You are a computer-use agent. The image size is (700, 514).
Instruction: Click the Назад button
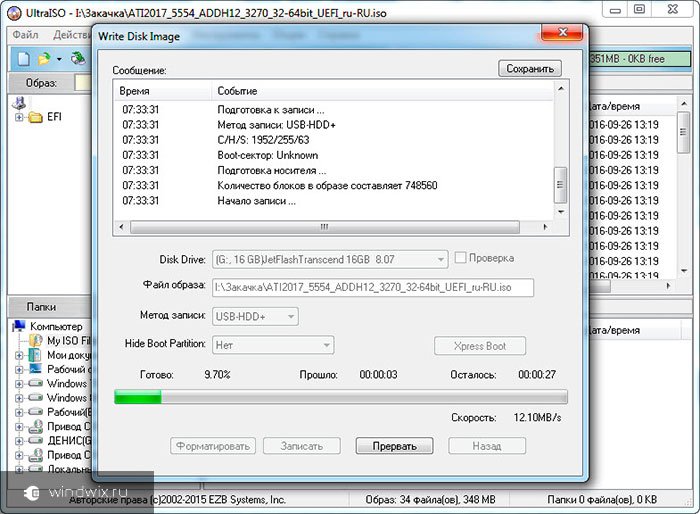(x=487, y=446)
